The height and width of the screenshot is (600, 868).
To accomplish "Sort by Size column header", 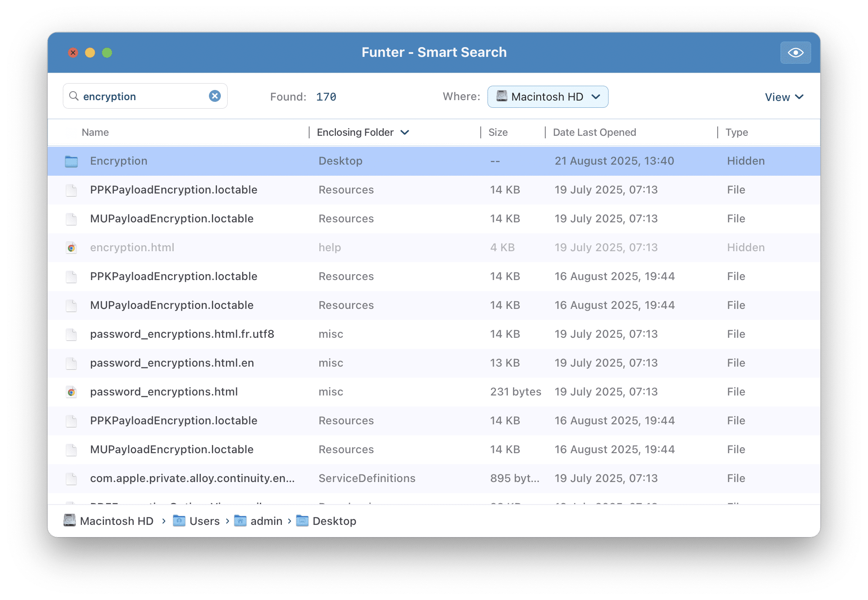I will point(498,132).
